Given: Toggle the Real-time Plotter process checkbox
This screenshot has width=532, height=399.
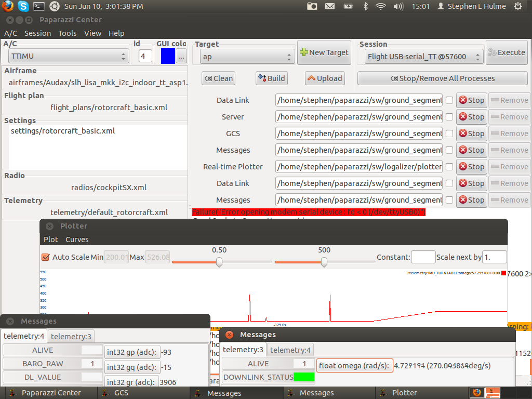Looking at the screenshot, I should click(449, 167).
